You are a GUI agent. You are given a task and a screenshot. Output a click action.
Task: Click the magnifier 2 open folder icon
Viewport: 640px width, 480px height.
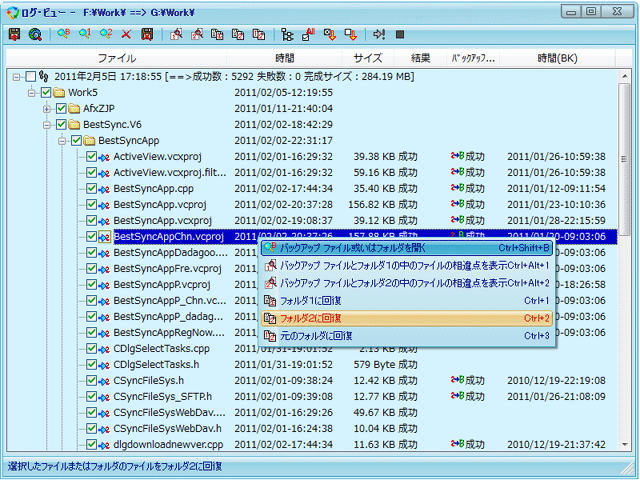point(106,34)
